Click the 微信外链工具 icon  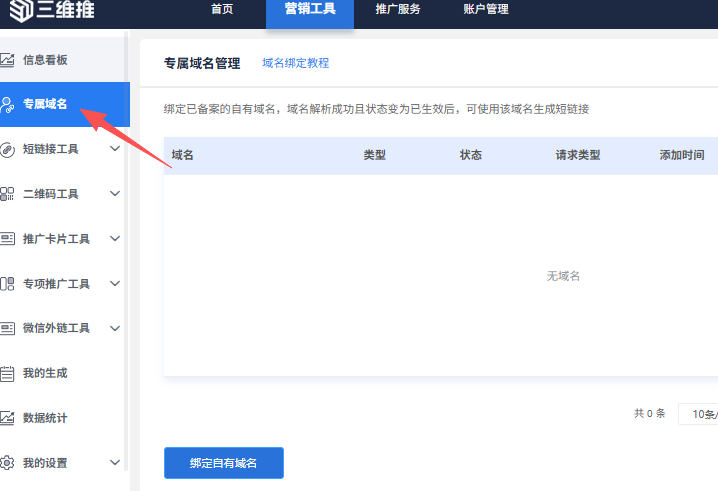[7, 328]
